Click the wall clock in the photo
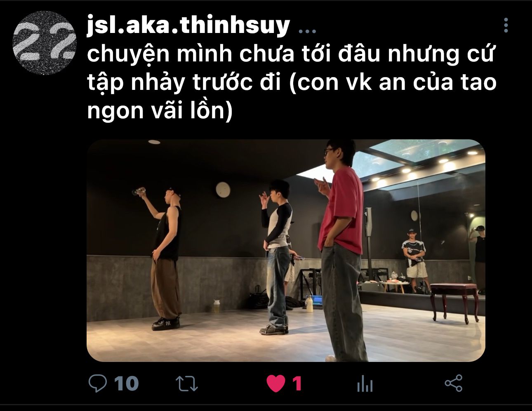This screenshot has width=532, height=411. [223, 190]
